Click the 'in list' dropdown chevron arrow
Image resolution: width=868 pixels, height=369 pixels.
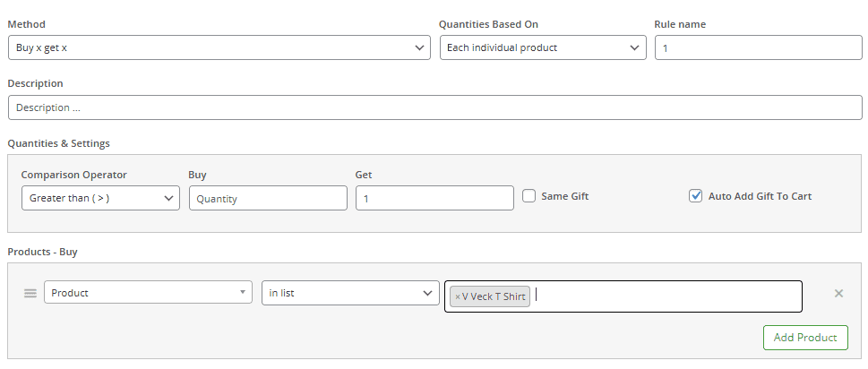tap(426, 293)
